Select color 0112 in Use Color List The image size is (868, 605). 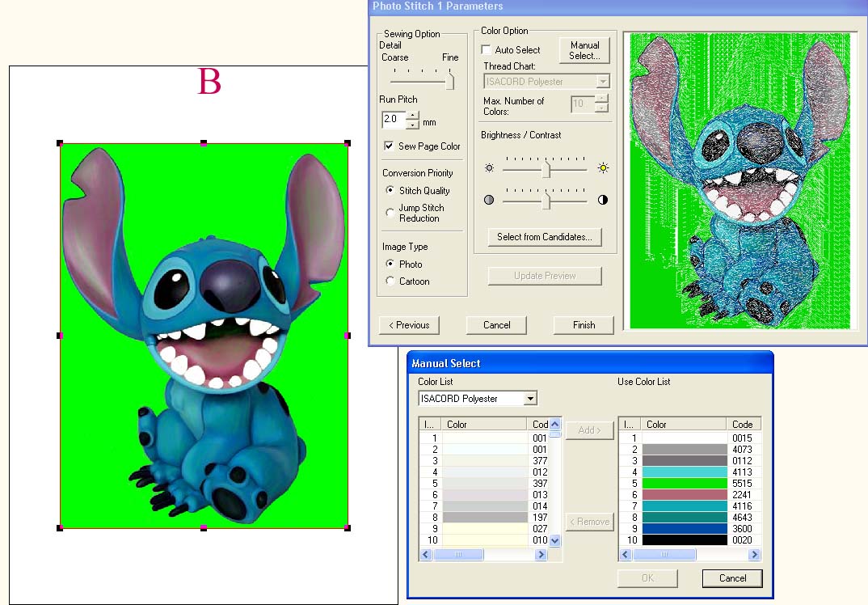(689, 461)
